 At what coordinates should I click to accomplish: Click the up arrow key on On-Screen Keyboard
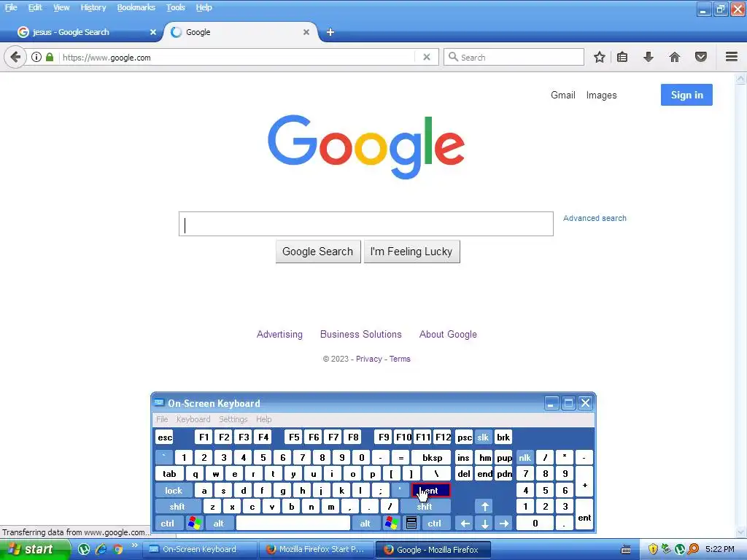point(485,507)
